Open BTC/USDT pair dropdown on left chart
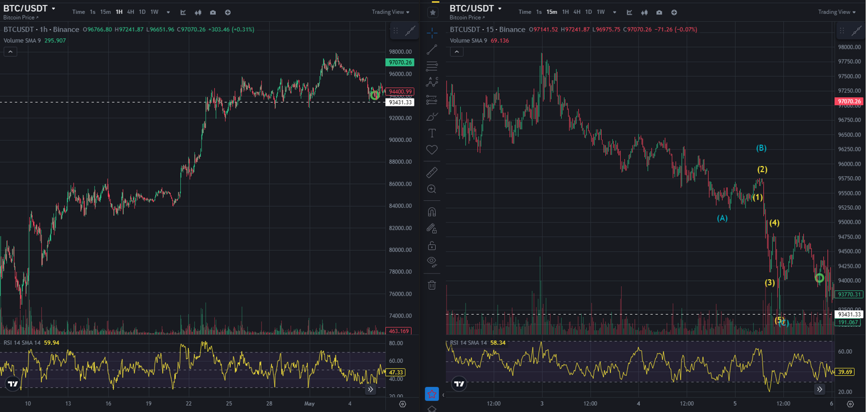 pos(30,9)
